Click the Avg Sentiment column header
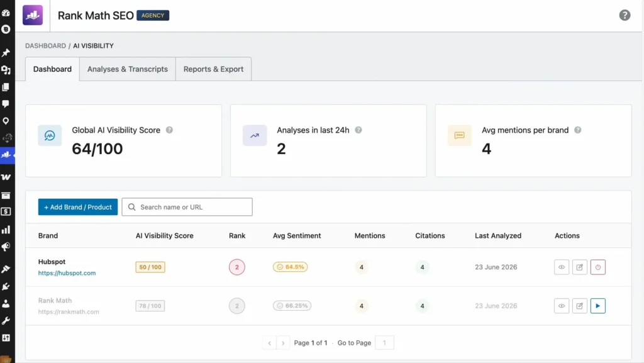 (x=297, y=236)
